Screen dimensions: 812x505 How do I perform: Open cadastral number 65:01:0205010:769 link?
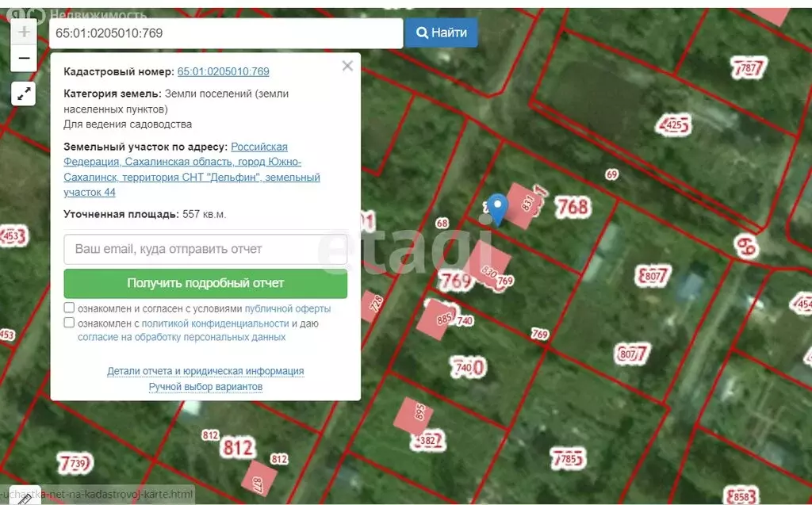pos(223,71)
